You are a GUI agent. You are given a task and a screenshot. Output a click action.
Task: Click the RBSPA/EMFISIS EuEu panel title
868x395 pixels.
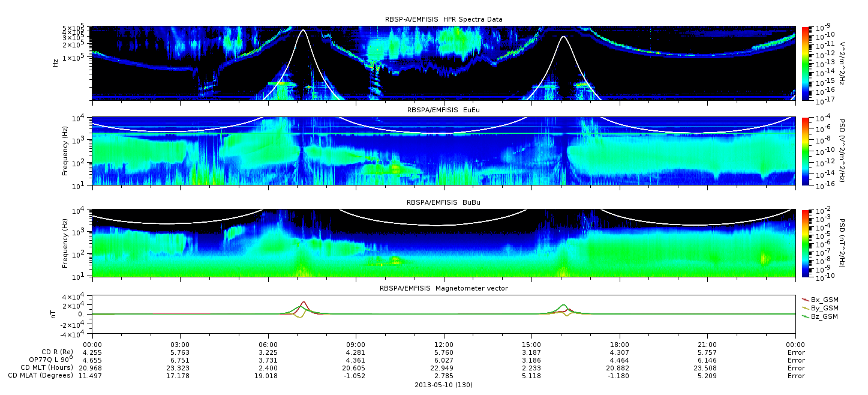[x=443, y=110]
